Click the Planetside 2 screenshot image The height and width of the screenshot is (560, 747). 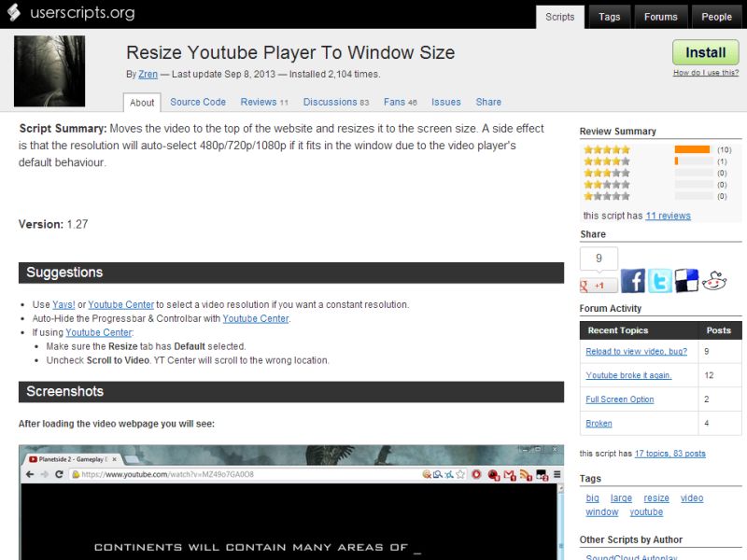[291, 502]
